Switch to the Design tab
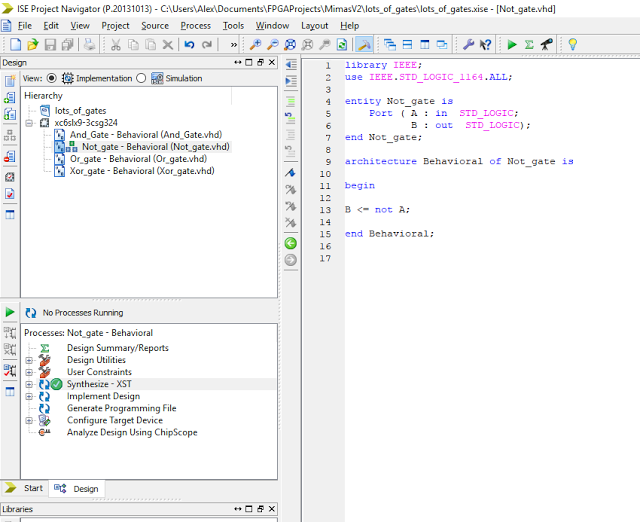This screenshot has width=640, height=522. (77, 489)
